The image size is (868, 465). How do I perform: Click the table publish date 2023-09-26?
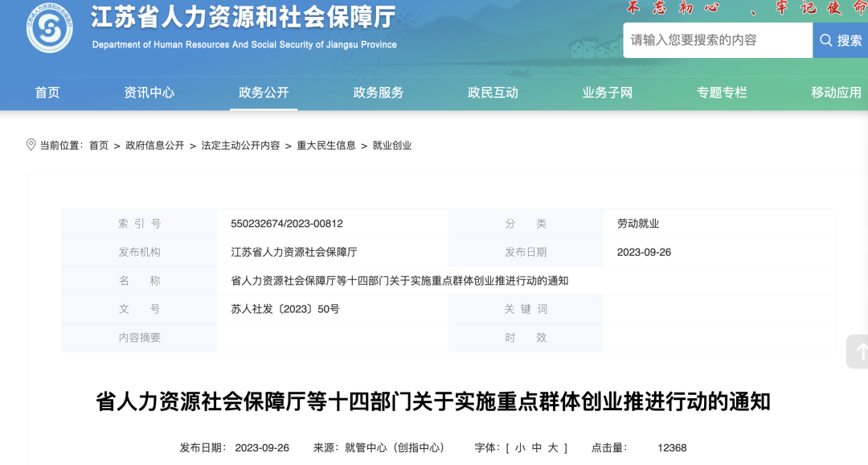(644, 252)
